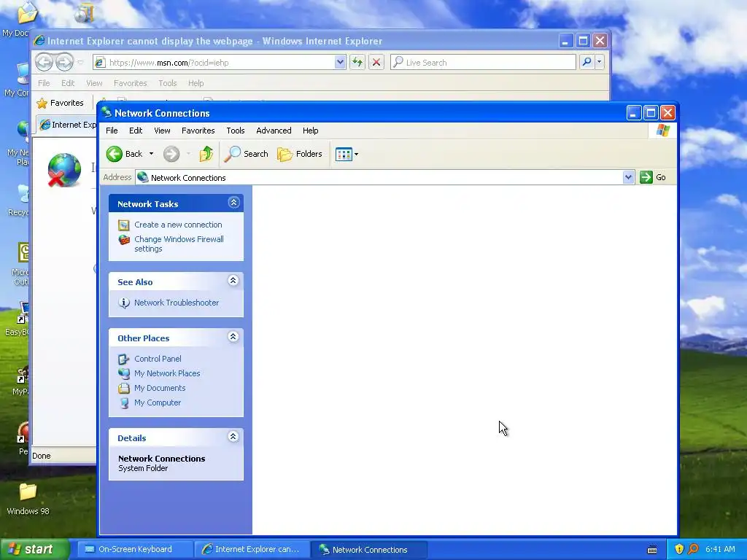Image resolution: width=747 pixels, height=560 pixels.
Task: Open the File menu in Internet Explorer
Action: pyautogui.click(x=44, y=83)
